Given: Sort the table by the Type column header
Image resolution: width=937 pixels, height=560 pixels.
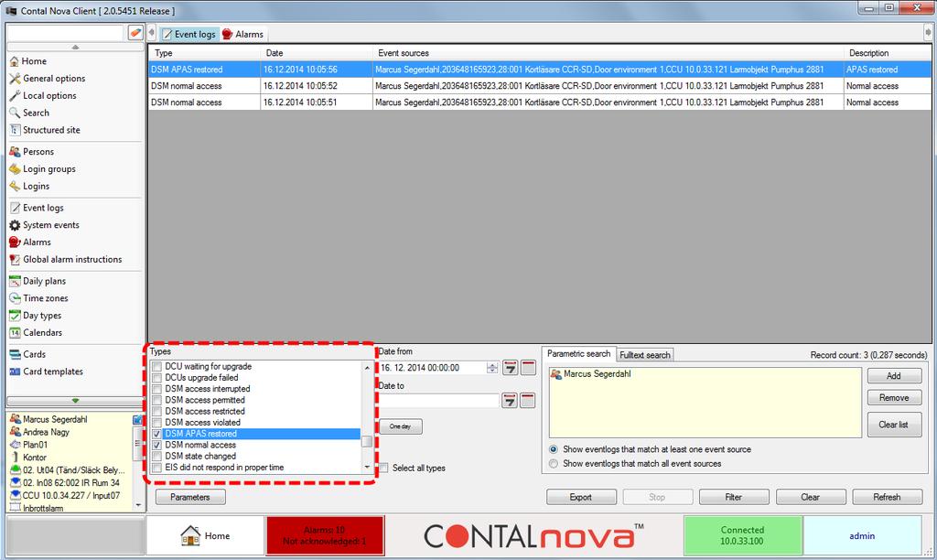Looking at the screenshot, I should tap(204, 53).
